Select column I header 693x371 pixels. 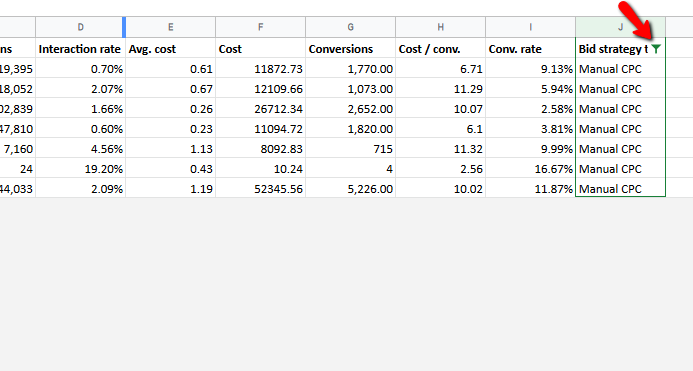click(x=530, y=27)
